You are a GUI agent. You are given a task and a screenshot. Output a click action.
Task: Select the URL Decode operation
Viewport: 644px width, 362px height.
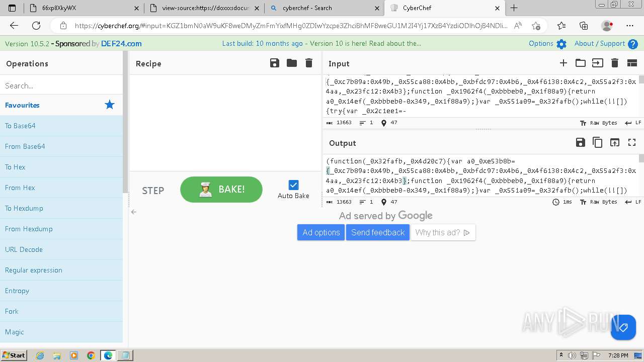pyautogui.click(x=61, y=249)
